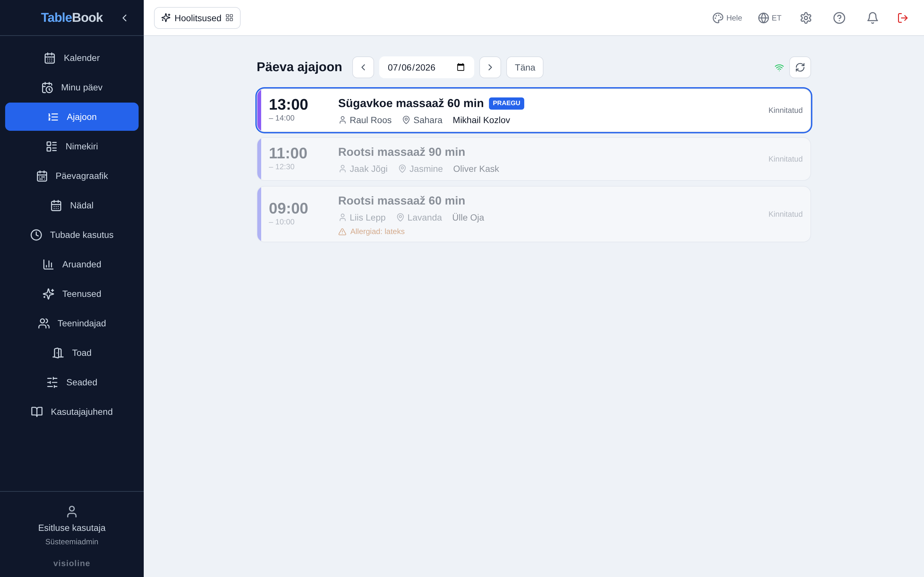The width and height of the screenshot is (924, 577).
Task: Open the Hoolitsused module dropdown
Action: point(197,18)
